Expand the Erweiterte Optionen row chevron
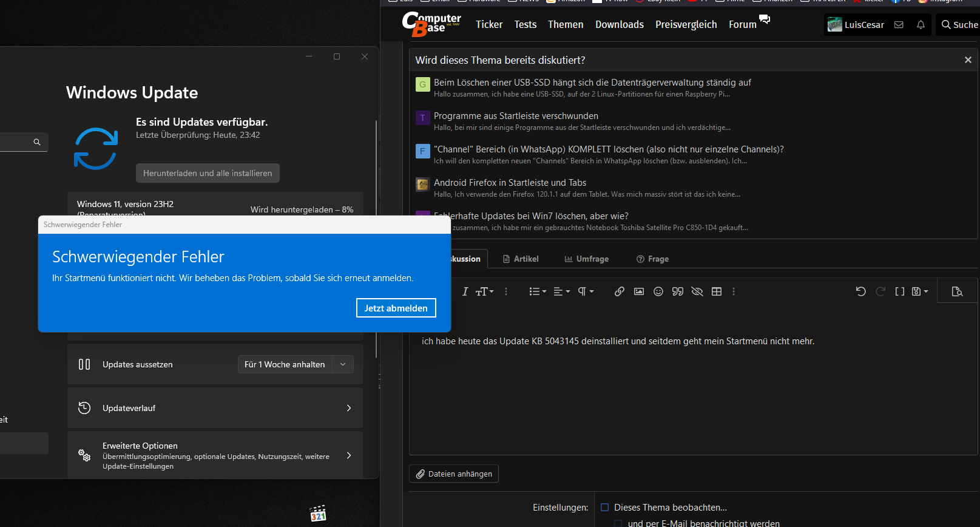Screen dimensions: 980x527 [x=349, y=455]
